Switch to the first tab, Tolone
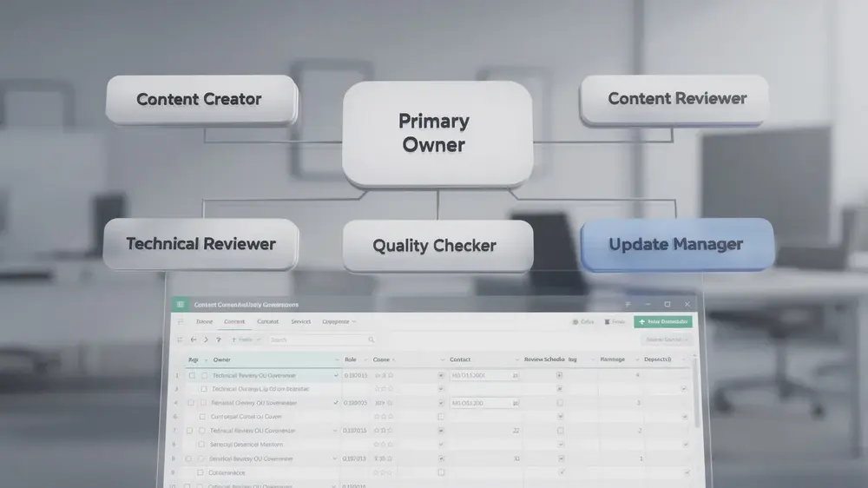Viewport: 868px width, 488px height. 204,321
